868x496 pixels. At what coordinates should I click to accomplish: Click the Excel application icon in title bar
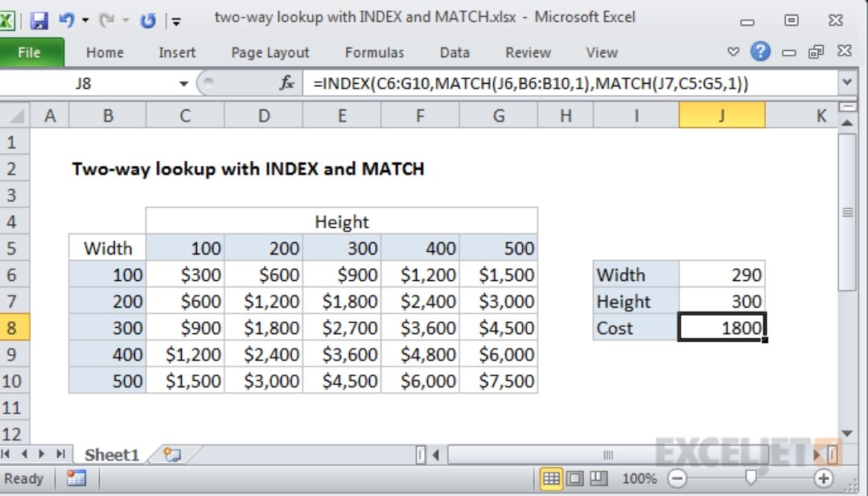point(6,20)
